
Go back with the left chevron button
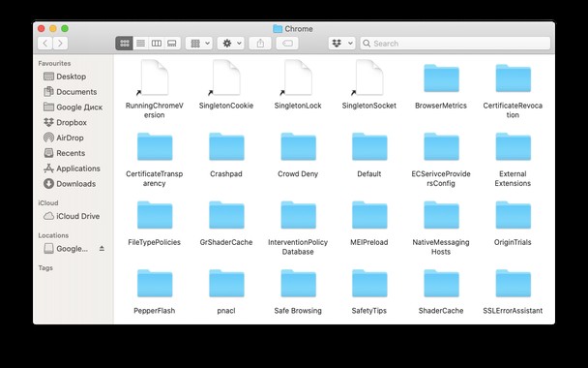click(x=45, y=44)
